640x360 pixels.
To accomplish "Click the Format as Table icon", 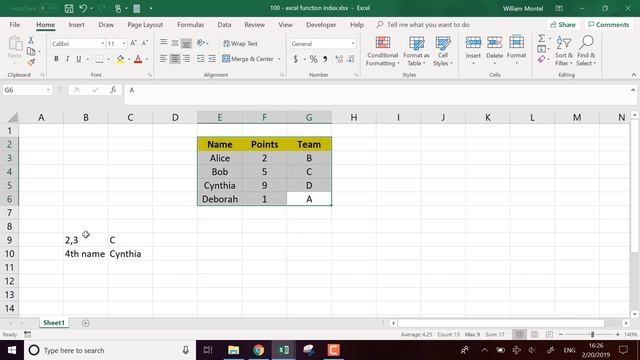I will tap(416, 42).
